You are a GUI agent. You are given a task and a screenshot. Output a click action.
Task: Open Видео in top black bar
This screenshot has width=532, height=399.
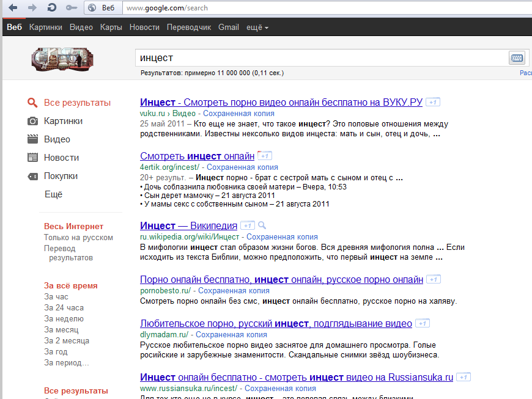pyautogui.click(x=81, y=27)
